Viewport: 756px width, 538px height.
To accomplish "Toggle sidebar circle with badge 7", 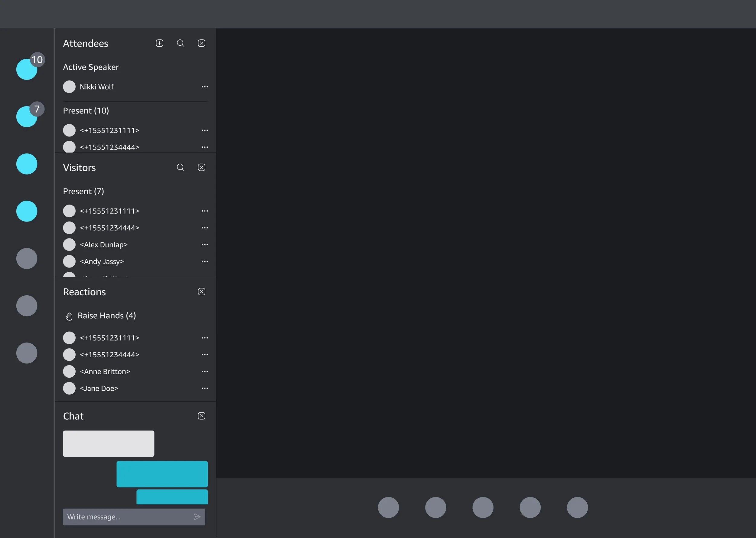I will click(x=27, y=116).
